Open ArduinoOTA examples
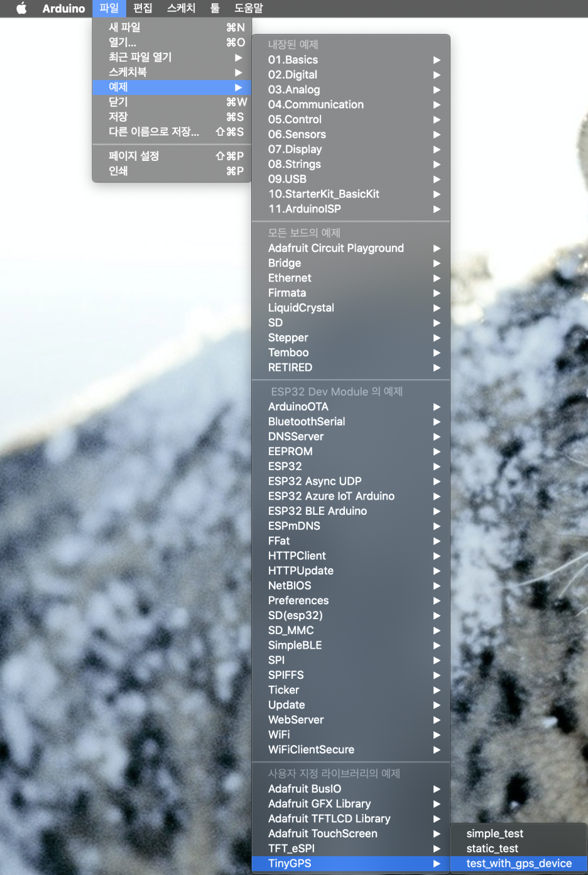The height and width of the screenshot is (875, 588). [x=351, y=407]
